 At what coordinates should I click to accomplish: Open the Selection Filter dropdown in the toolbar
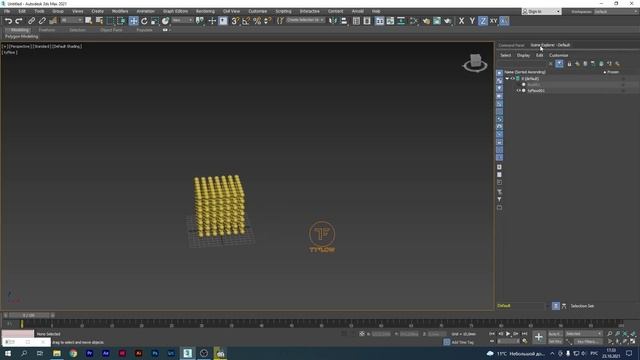[x=71, y=20]
